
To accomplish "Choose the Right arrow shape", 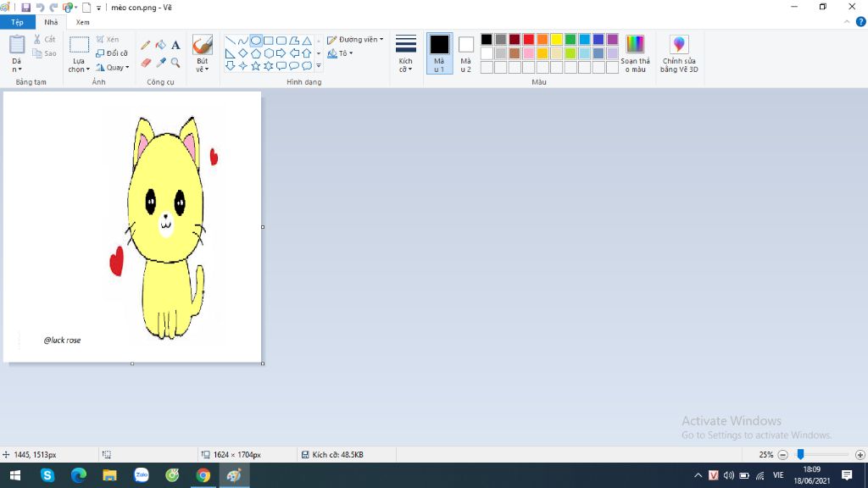I will (x=281, y=53).
